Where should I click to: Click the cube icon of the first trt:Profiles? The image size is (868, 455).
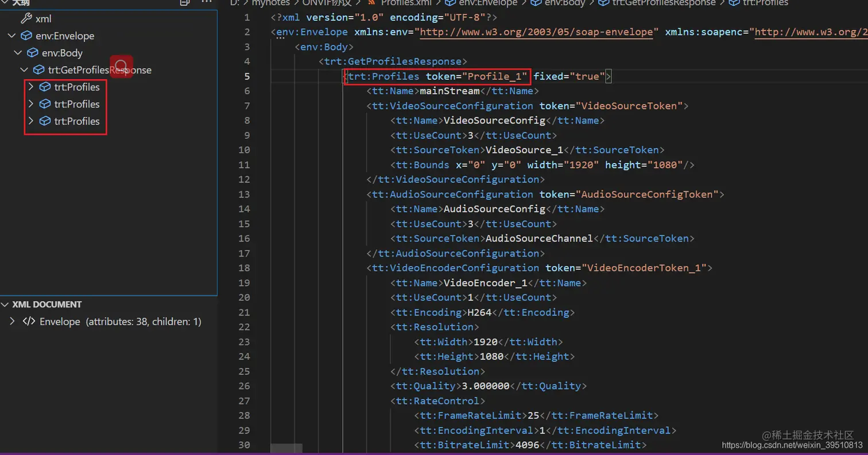coord(45,87)
